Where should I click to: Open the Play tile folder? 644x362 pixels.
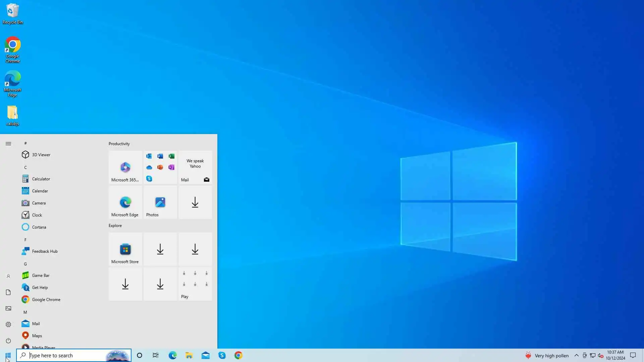[x=195, y=284]
